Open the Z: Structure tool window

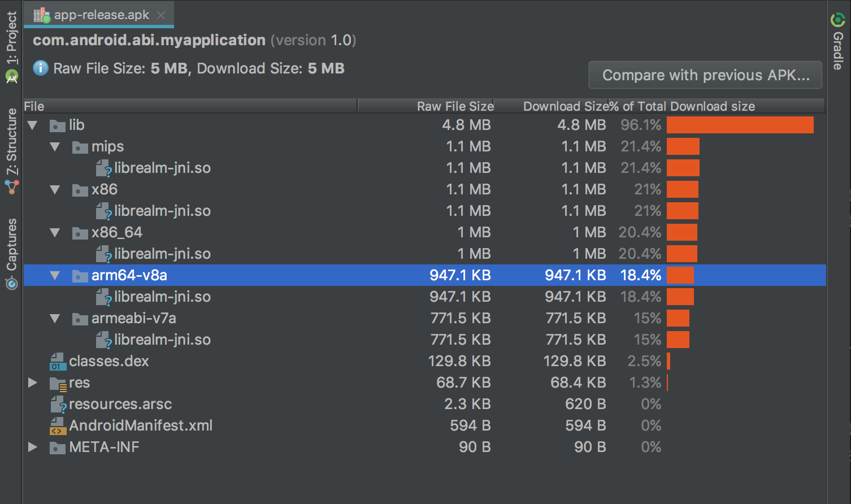tap(11, 151)
